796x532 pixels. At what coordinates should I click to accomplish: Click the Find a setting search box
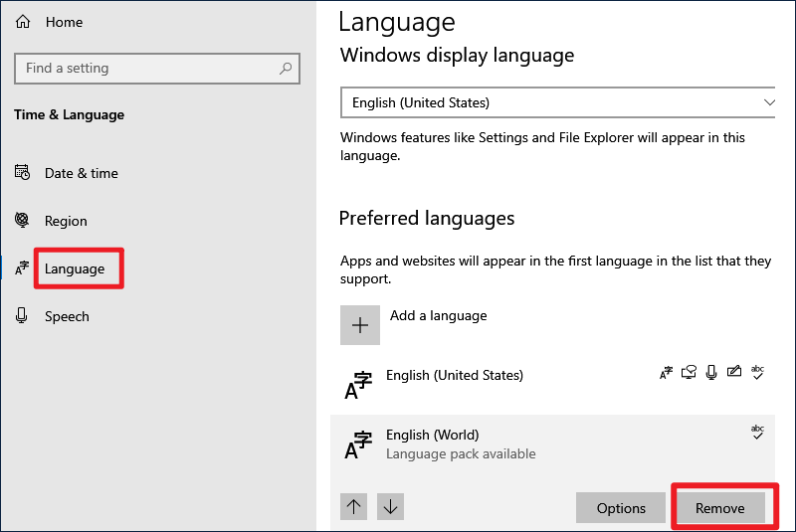[x=157, y=69]
